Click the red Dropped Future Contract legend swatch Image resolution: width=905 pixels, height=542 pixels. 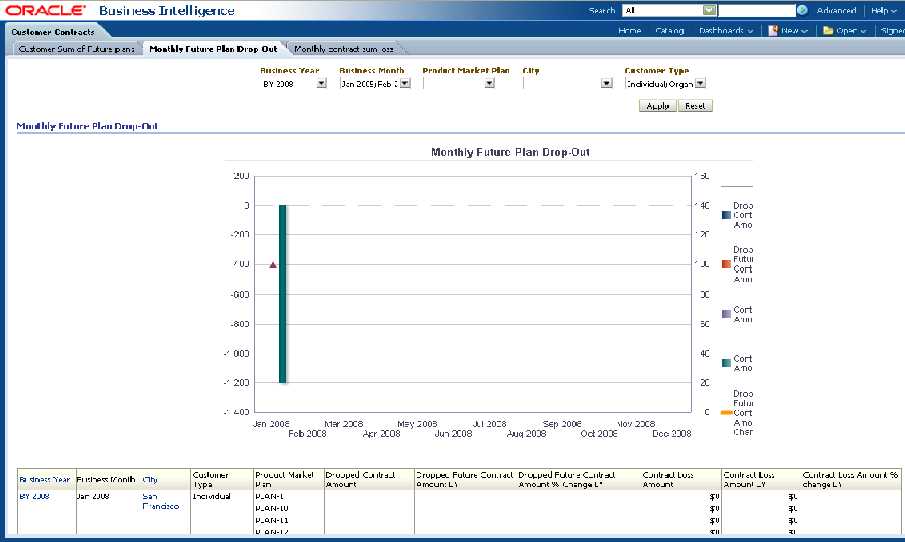pyautogui.click(x=727, y=264)
